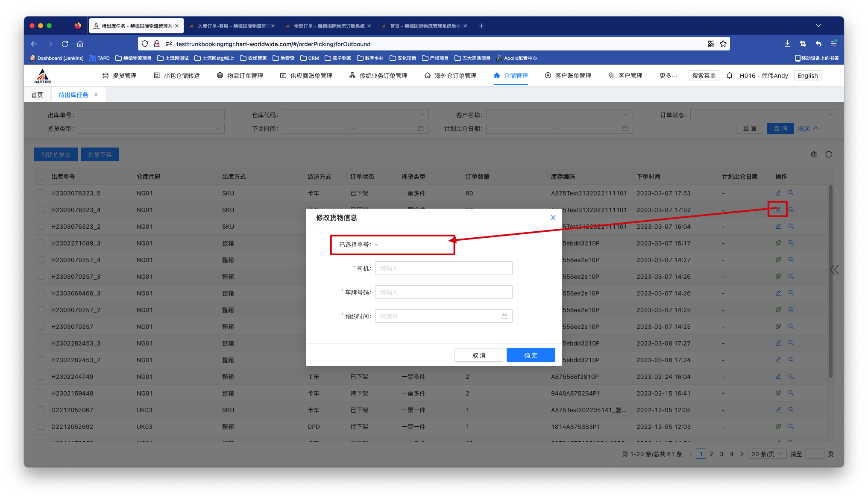The height and width of the screenshot is (499, 868).
Task: Expand the 仓库代码 dropdown filter
Action: coord(355,115)
